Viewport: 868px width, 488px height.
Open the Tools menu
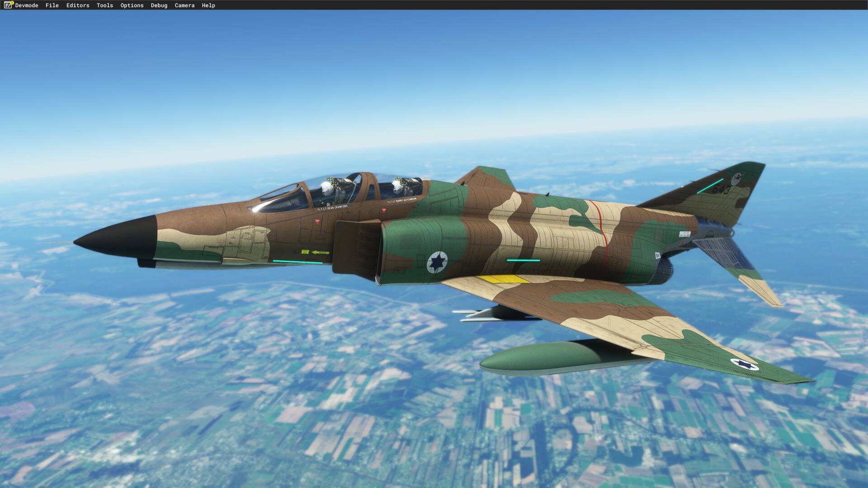105,5
